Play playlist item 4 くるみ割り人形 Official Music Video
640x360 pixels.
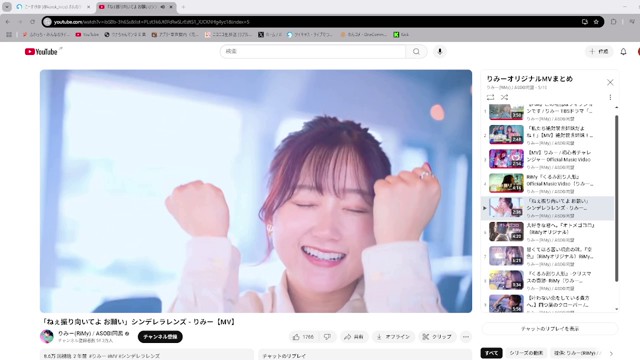tap(547, 183)
